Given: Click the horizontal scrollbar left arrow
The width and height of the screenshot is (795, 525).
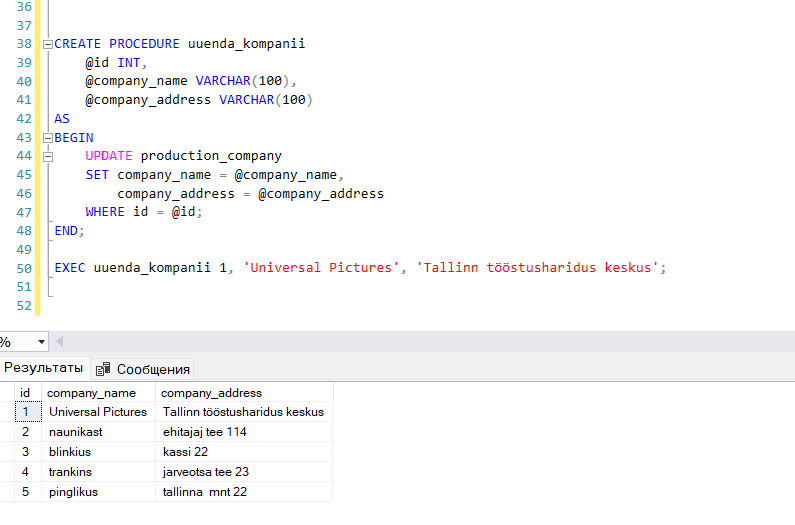Looking at the screenshot, I should (59, 342).
